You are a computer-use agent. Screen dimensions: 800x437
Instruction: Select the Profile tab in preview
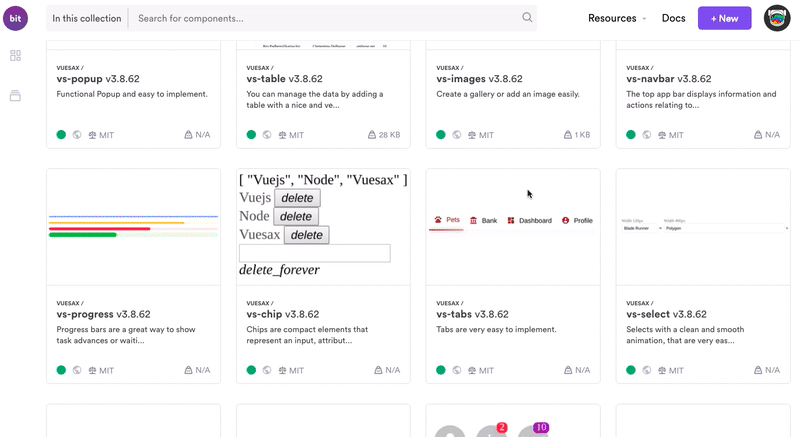pyautogui.click(x=577, y=220)
